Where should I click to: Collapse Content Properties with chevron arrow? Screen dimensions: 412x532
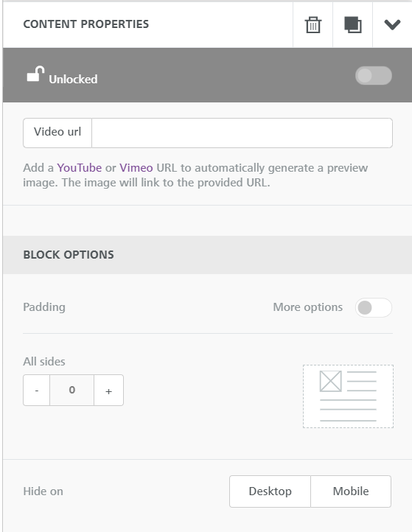[392, 24]
